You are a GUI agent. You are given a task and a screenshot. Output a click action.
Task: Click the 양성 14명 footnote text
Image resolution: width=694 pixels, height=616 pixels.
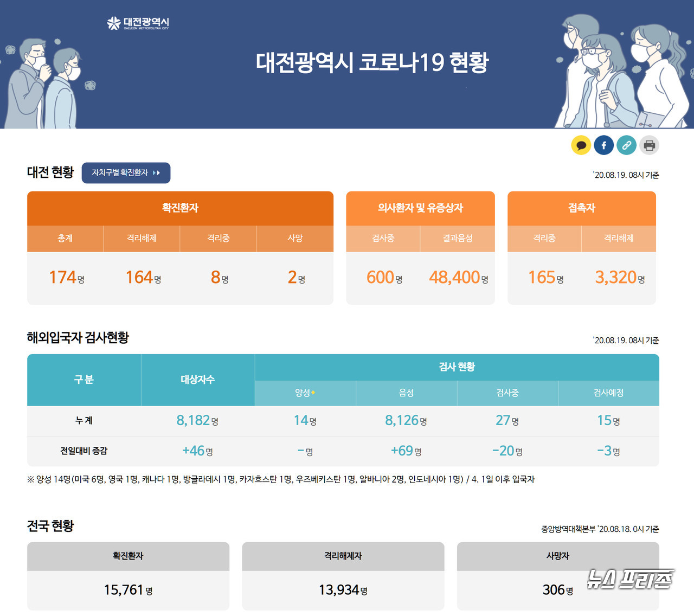281,479
